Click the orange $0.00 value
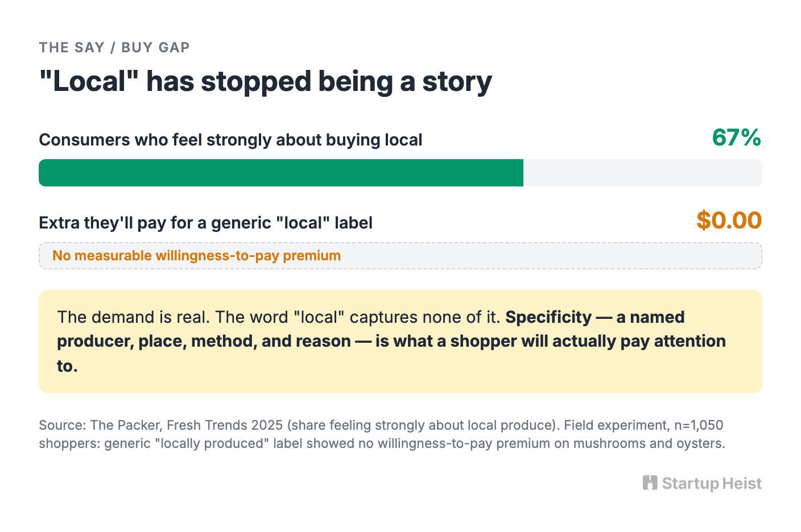Viewport: 801px width, 532px height. pos(729,220)
